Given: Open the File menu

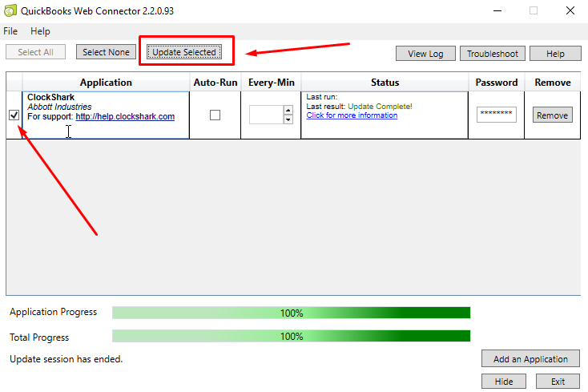Looking at the screenshot, I should (10, 31).
